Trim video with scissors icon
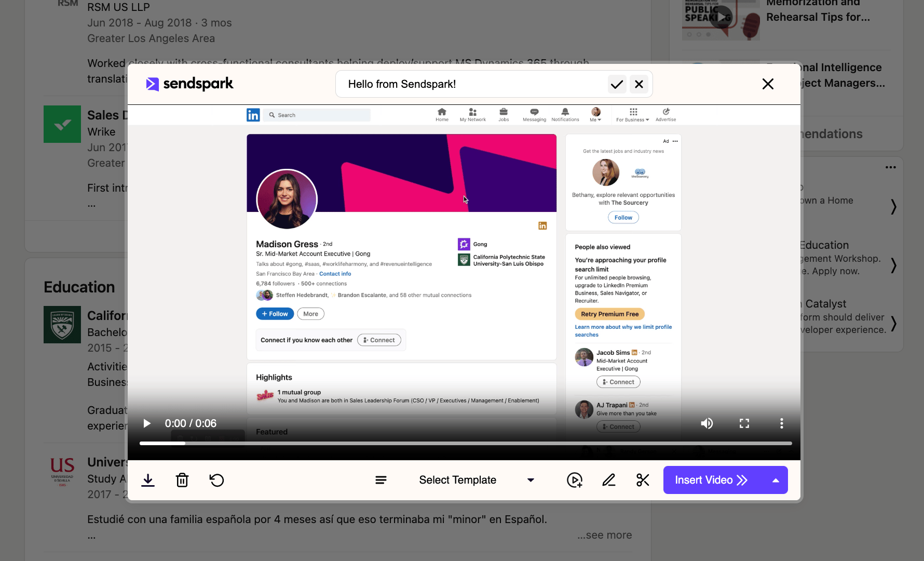 (643, 480)
